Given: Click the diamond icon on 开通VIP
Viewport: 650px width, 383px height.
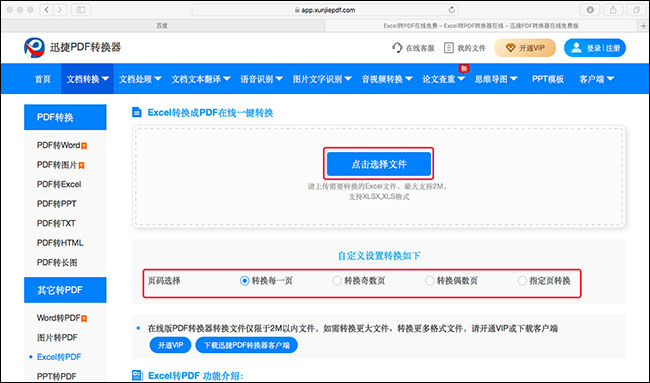Looking at the screenshot, I should click(x=510, y=48).
